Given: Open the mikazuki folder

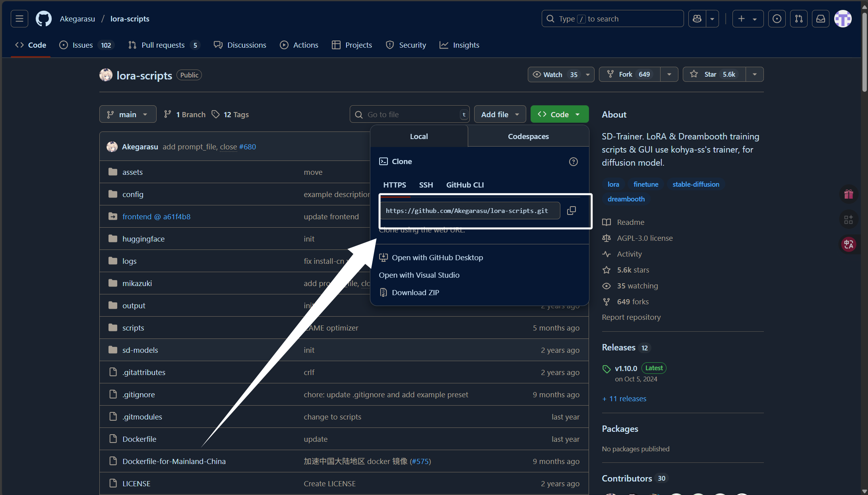Looking at the screenshot, I should click(137, 283).
